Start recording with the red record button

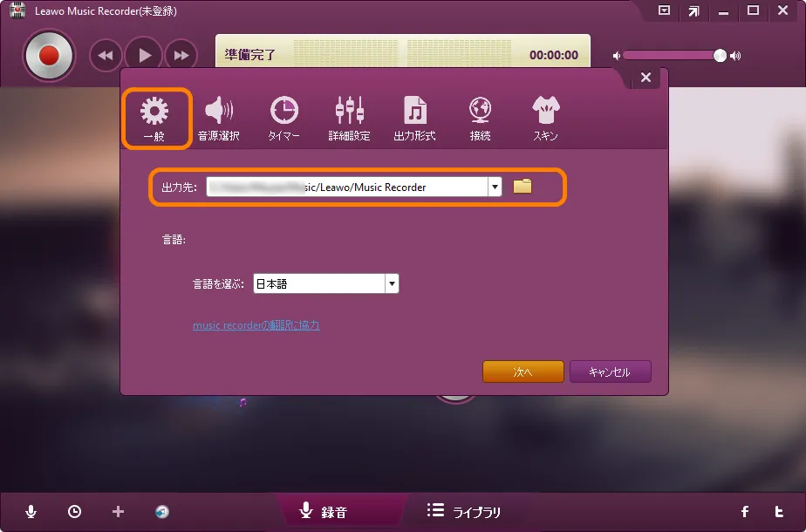pos(49,55)
